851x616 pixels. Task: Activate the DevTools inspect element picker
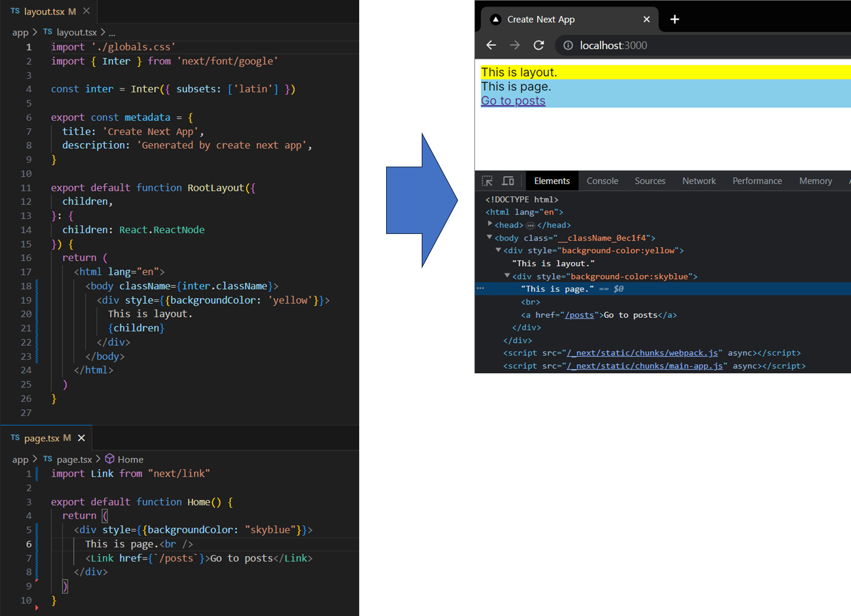(487, 181)
